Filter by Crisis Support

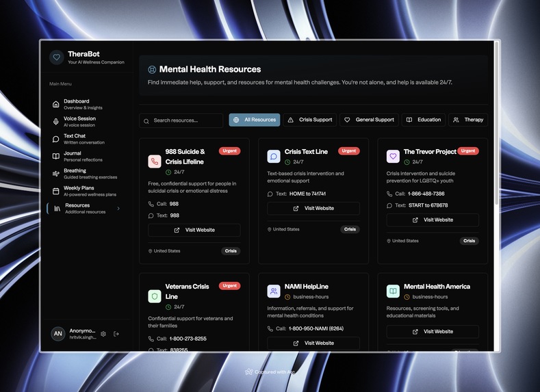coord(310,120)
